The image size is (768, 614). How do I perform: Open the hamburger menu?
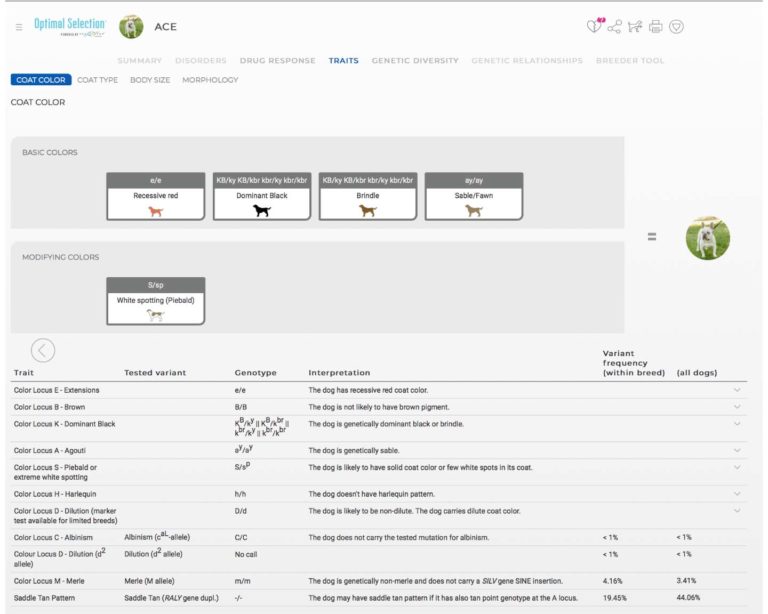pos(19,27)
